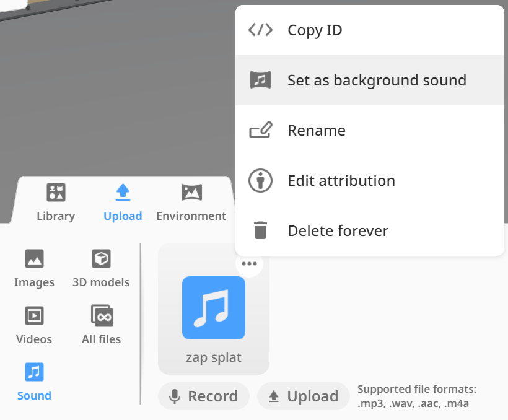This screenshot has width=508, height=420.
Task: Switch to the Library tab
Action: tap(56, 202)
